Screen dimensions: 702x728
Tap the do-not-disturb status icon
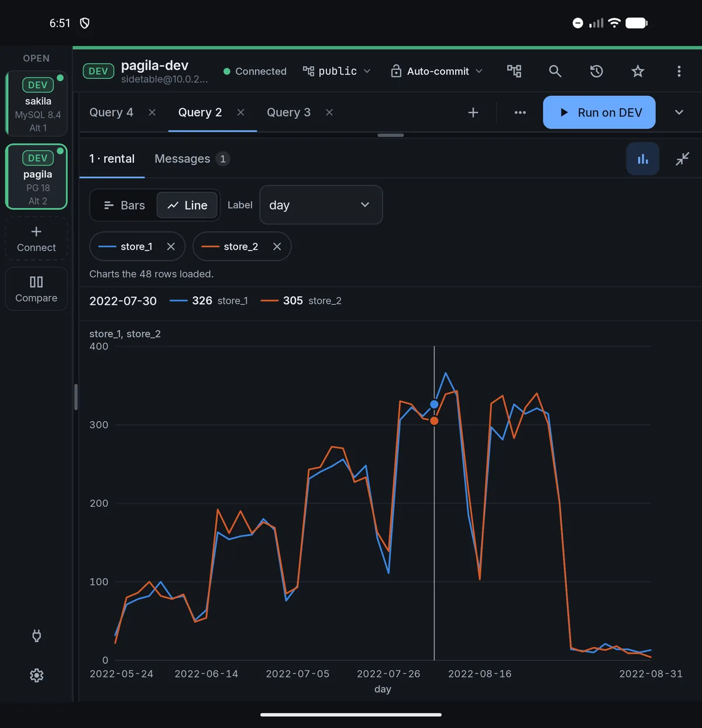point(577,23)
